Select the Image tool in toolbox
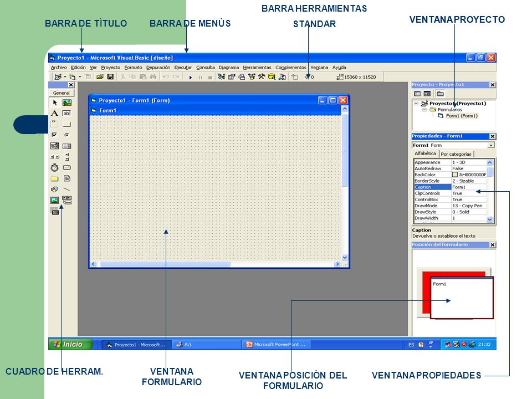Image resolution: width=532 pixels, height=399 pixels. 55,200
